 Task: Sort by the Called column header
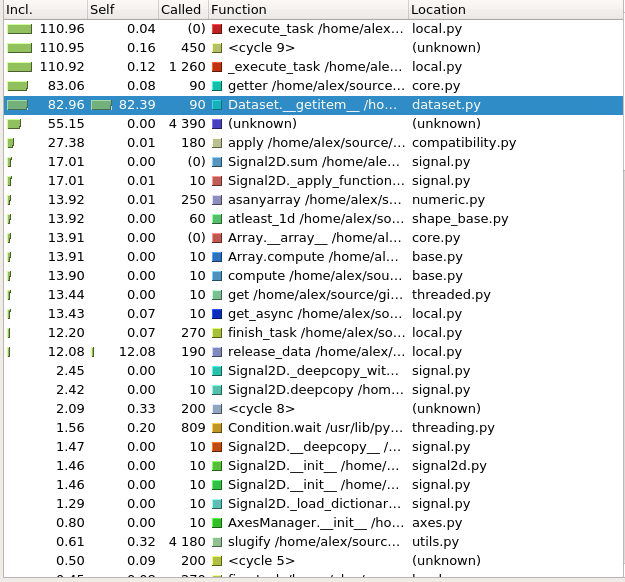[183, 10]
